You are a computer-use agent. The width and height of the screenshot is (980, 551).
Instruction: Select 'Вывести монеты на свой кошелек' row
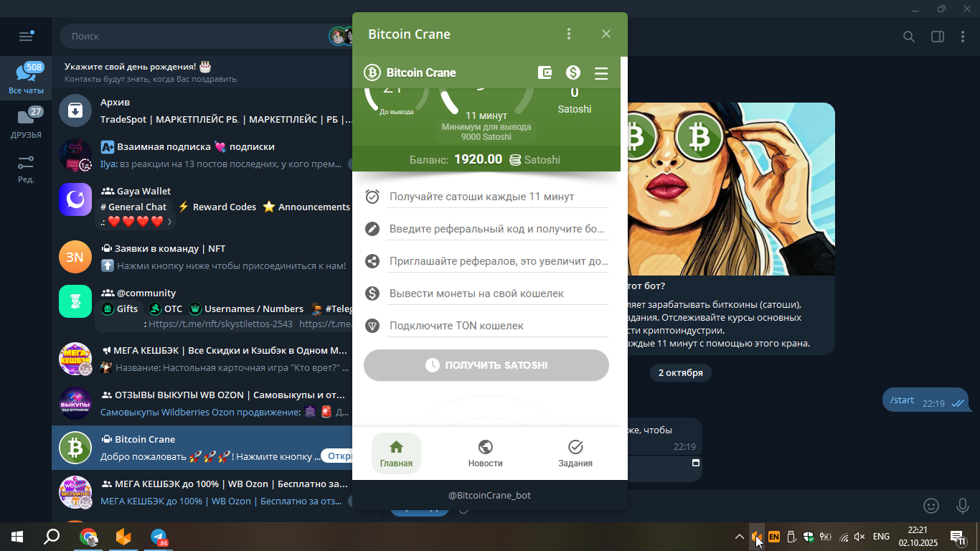pos(486,293)
